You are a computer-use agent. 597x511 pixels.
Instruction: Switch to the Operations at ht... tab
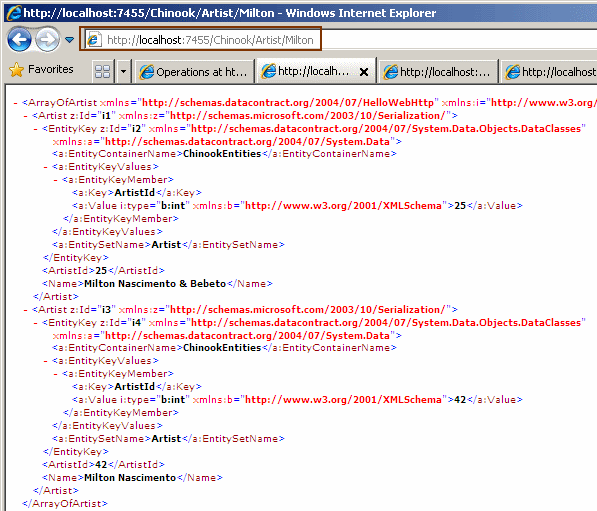[194, 72]
